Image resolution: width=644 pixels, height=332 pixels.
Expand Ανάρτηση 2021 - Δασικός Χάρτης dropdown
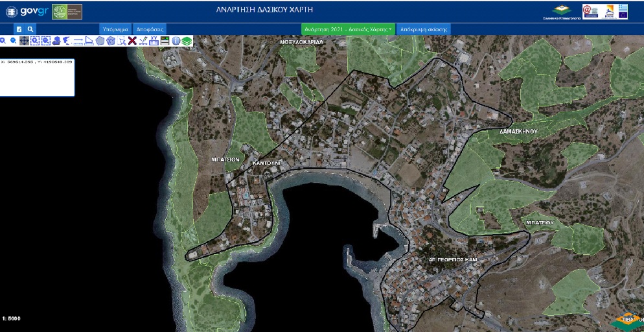(x=349, y=29)
